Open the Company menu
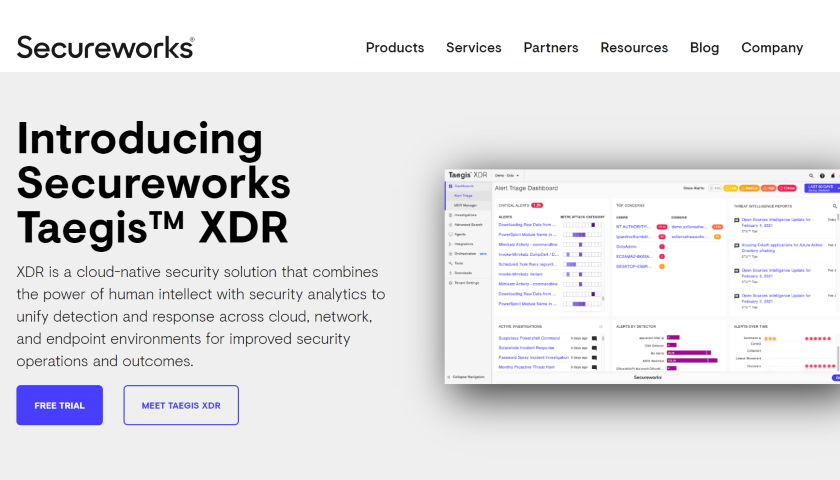Image resolution: width=840 pixels, height=480 pixels. click(772, 48)
